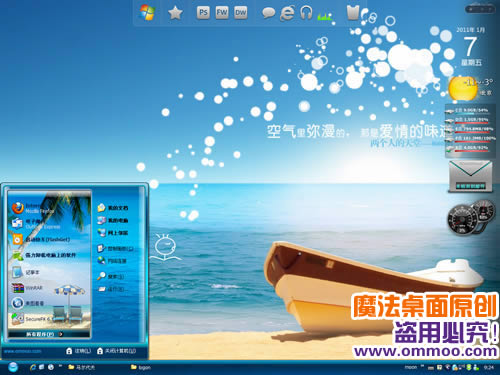Screen dimensions: 500x375
Task: Click the start orb on the taskbar
Action: (x=13, y=367)
